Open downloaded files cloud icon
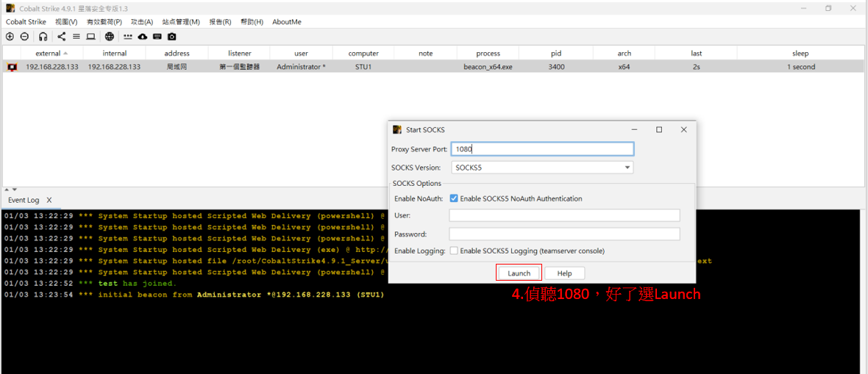The image size is (868, 374). tap(143, 37)
